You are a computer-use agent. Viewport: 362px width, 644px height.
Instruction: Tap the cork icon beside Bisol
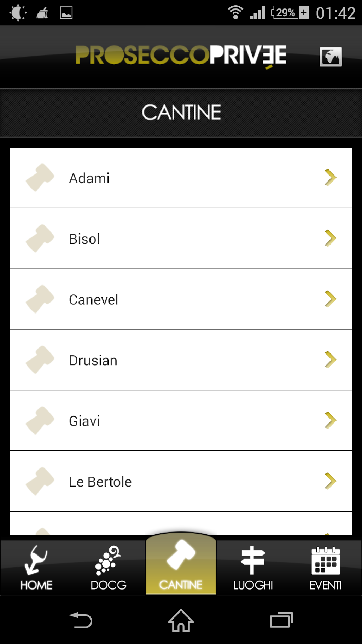[x=40, y=238]
